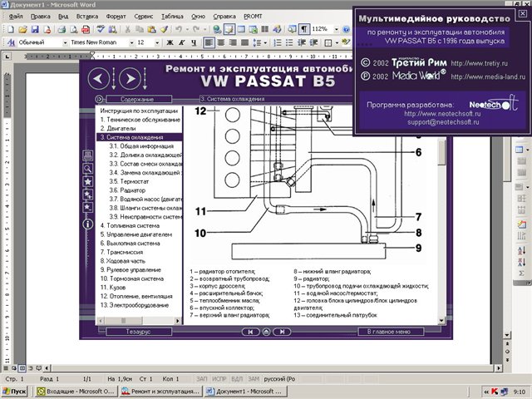The width and height of the screenshot is (532, 399).
Task: Insert a hyperlink with the globe icon
Action: (x=217, y=30)
